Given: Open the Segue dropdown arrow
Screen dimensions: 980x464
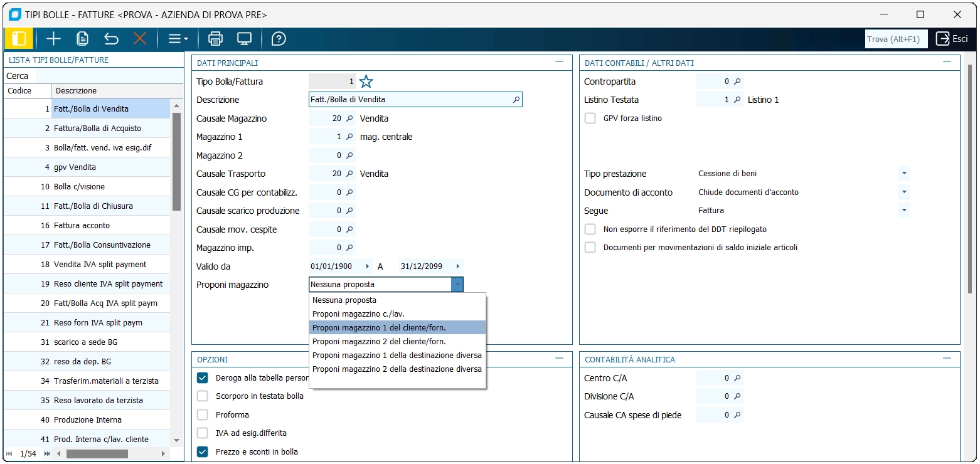Looking at the screenshot, I should pos(903,211).
